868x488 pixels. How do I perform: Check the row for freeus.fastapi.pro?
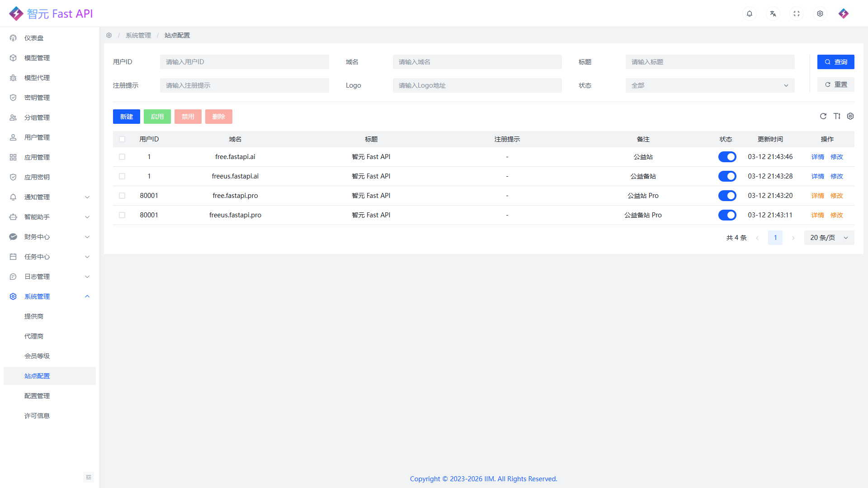[122, 215]
